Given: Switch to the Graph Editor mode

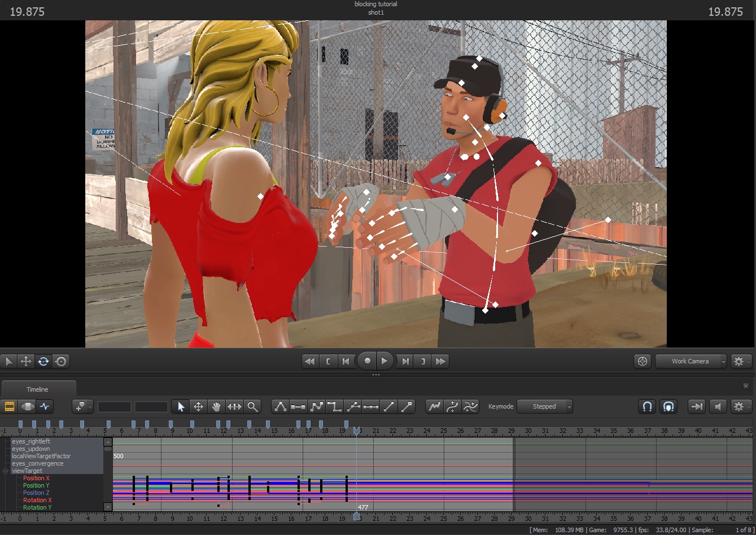Looking at the screenshot, I should (45, 406).
